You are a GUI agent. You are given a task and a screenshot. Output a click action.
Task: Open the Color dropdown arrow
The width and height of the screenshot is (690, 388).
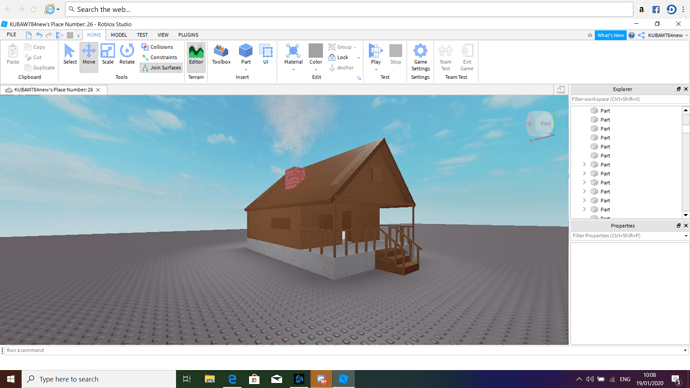click(316, 70)
